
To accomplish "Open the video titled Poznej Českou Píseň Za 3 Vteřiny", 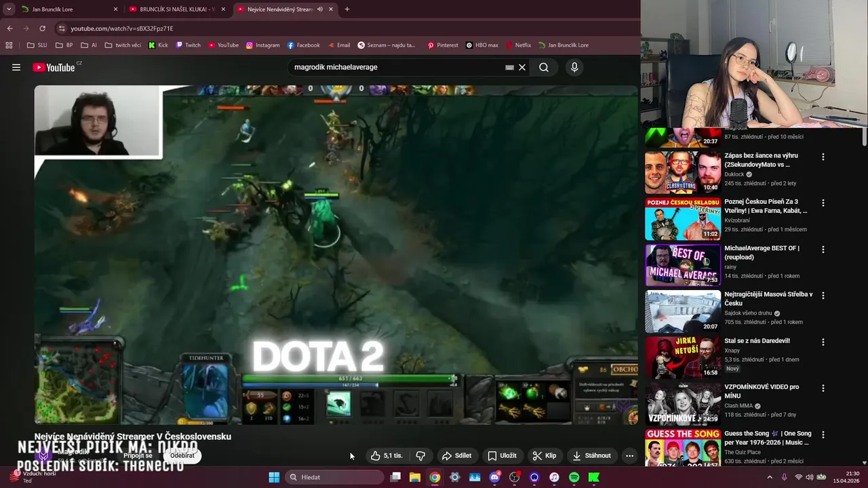I will (x=766, y=206).
